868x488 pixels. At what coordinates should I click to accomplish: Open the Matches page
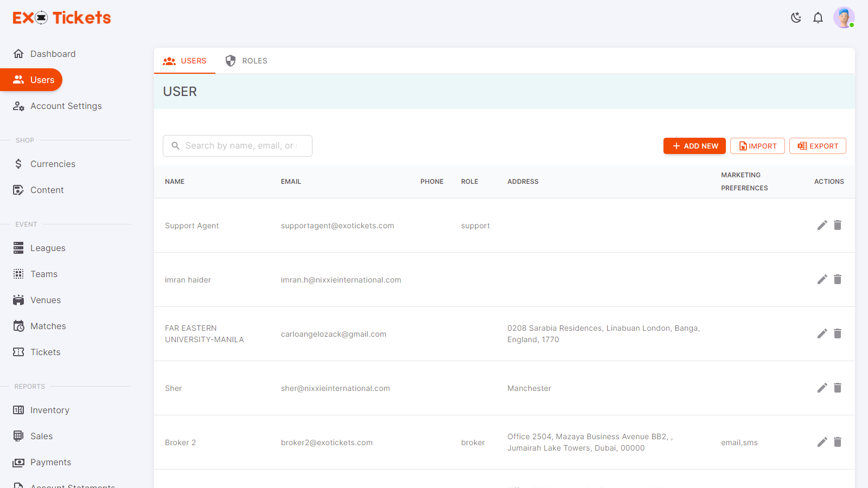pos(48,326)
